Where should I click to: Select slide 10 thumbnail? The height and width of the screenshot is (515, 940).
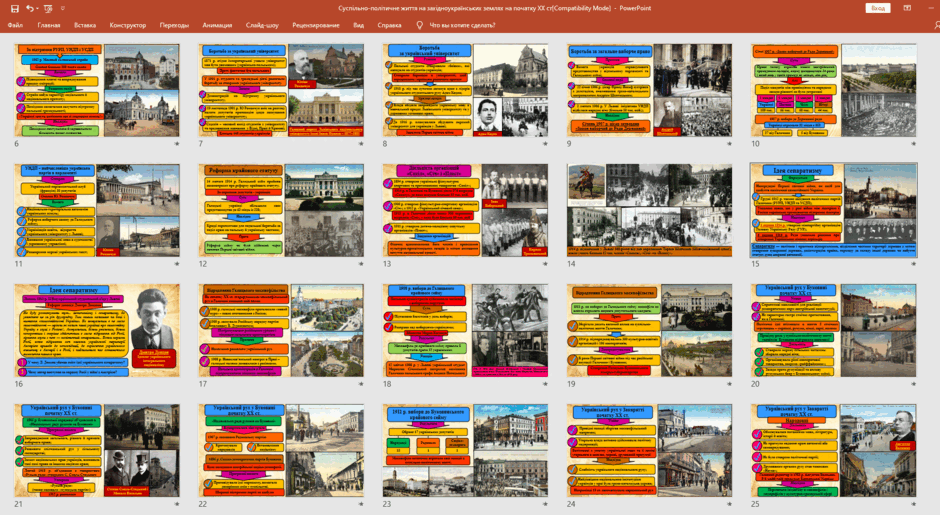pyautogui.click(x=833, y=90)
